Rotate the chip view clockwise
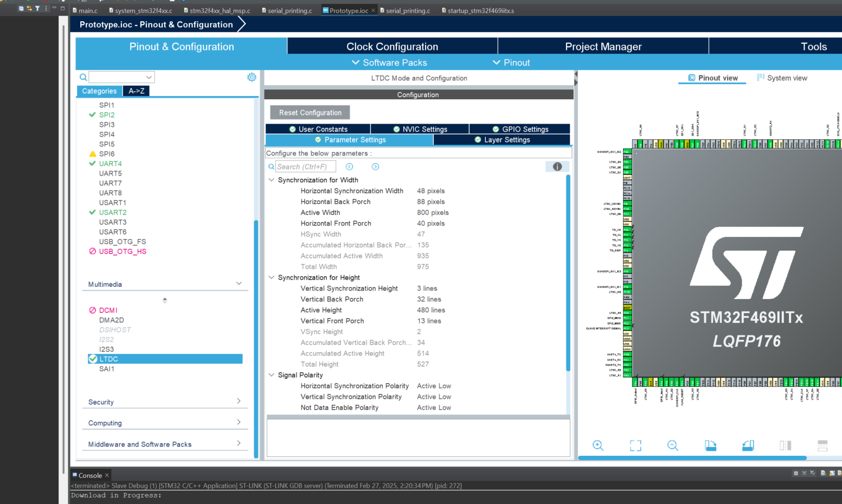Image resolution: width=842 pixels, height=504 pixels. [710, 445]
